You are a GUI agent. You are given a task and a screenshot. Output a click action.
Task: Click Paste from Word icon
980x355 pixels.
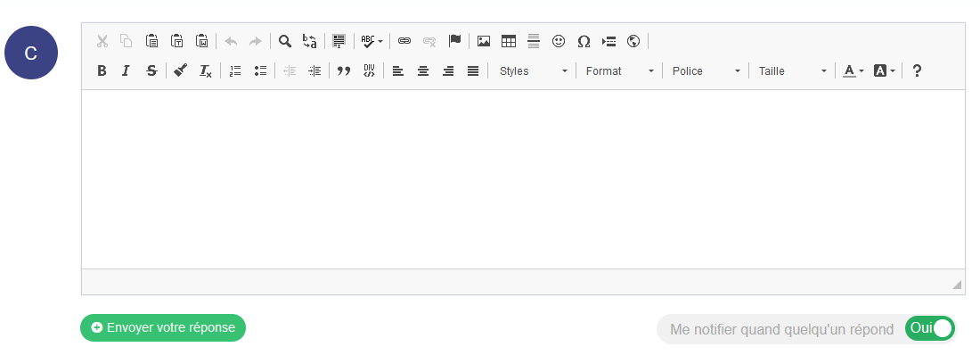point(202,41)
